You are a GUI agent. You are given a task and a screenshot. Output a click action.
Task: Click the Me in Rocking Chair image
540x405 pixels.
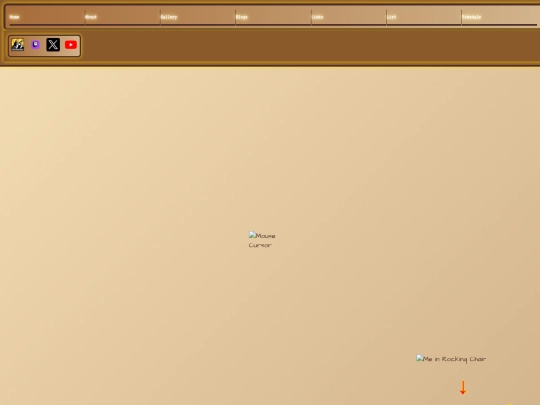tap(451, 359)
